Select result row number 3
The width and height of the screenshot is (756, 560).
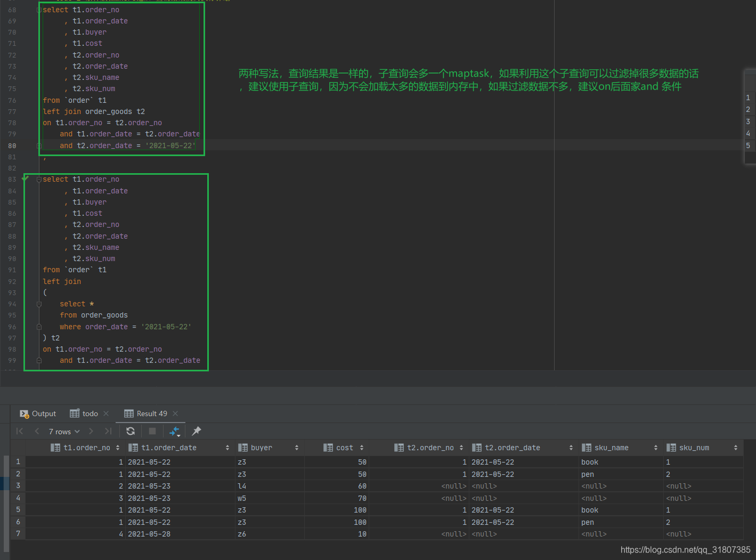[18, 486]
